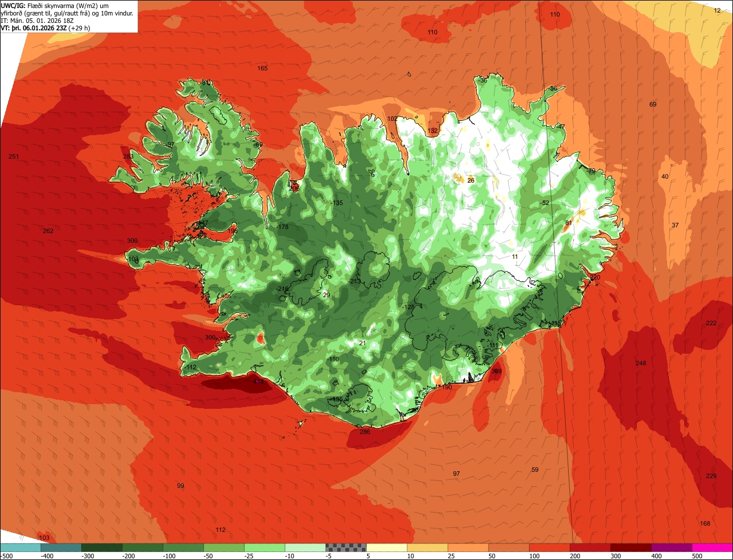733x560 pixels.
Task: Click the map value 69
Action: (x=653, y=104)
